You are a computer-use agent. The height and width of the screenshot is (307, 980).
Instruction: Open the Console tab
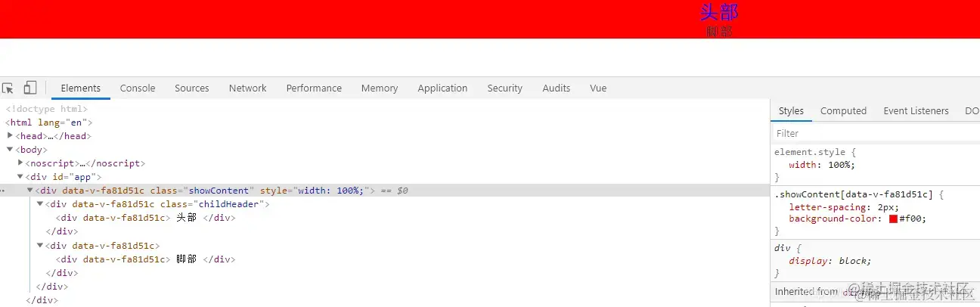(x=138, y=88)
